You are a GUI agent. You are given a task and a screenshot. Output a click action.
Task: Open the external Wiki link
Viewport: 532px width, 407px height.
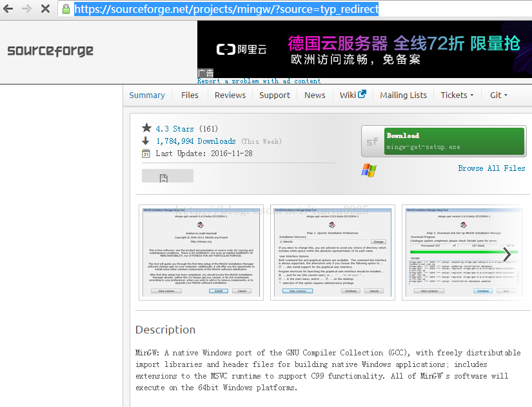pyautogui.click(x=353, y=95)
